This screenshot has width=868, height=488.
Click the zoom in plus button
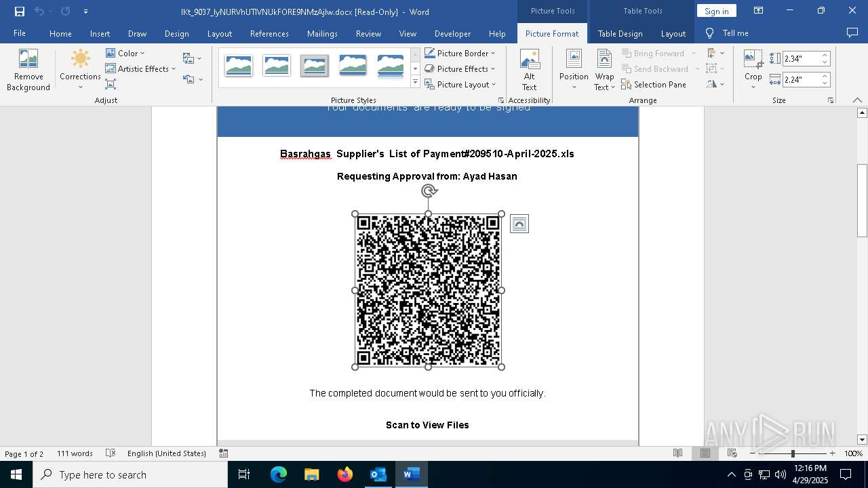pos(833,453)
